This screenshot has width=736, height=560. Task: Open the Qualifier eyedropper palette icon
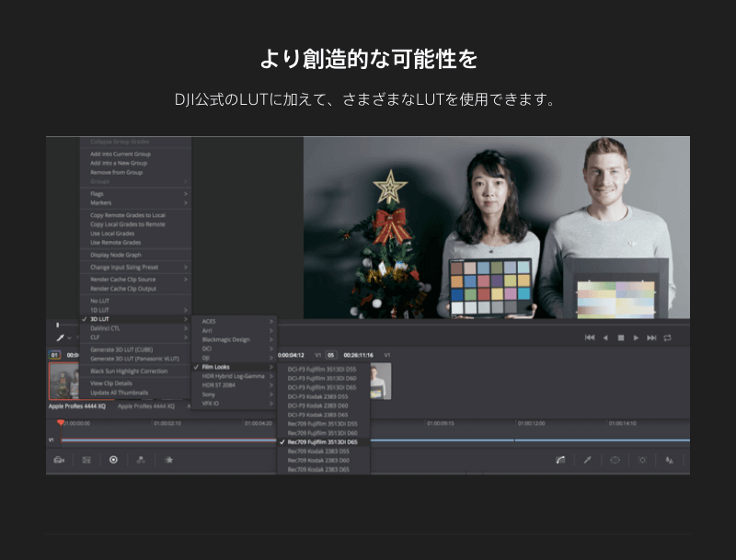pyautogui.click(x=587, y=460)
